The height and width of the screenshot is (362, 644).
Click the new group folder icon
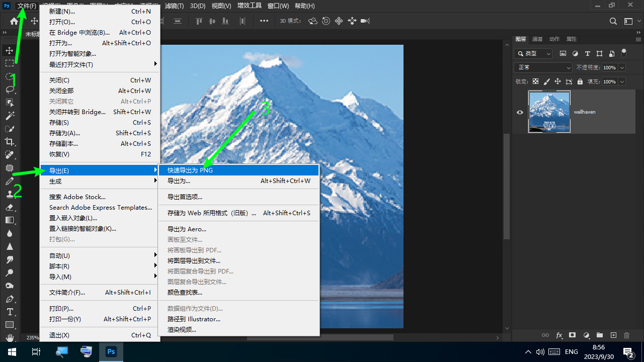600,335
